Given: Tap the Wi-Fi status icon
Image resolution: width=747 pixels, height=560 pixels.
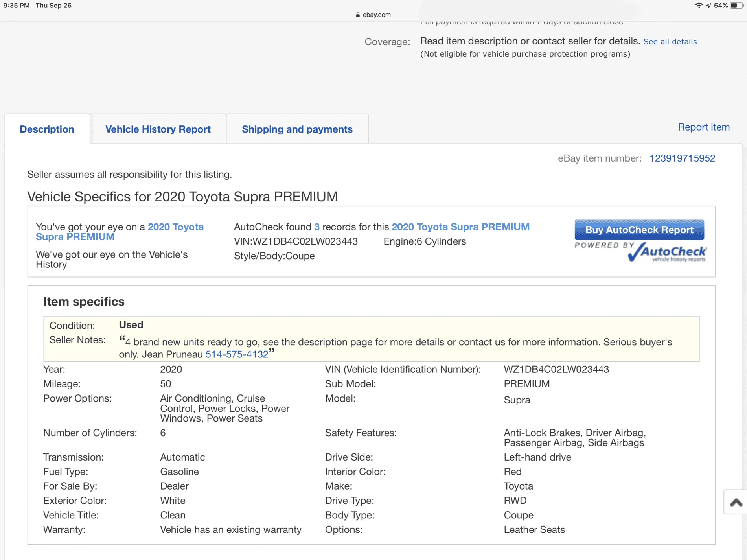Looking at the screenshot, I should (699, 6).
